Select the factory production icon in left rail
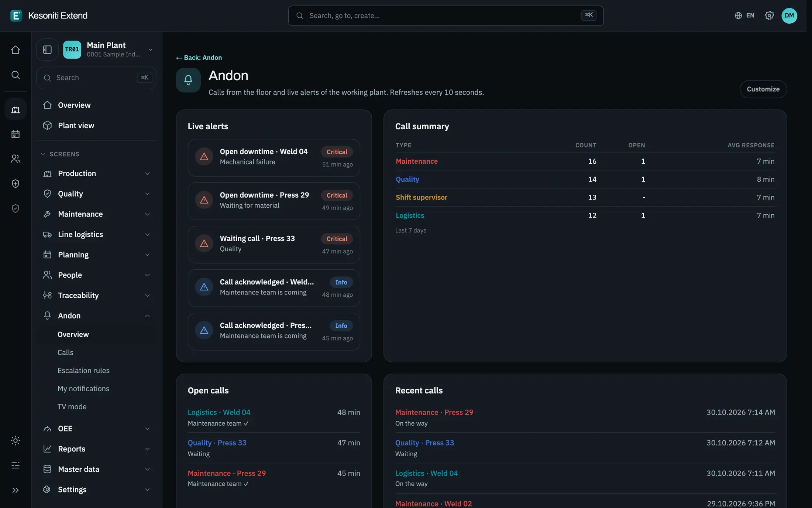The width and height of the screenshot is (812, 508). [15, 109]
